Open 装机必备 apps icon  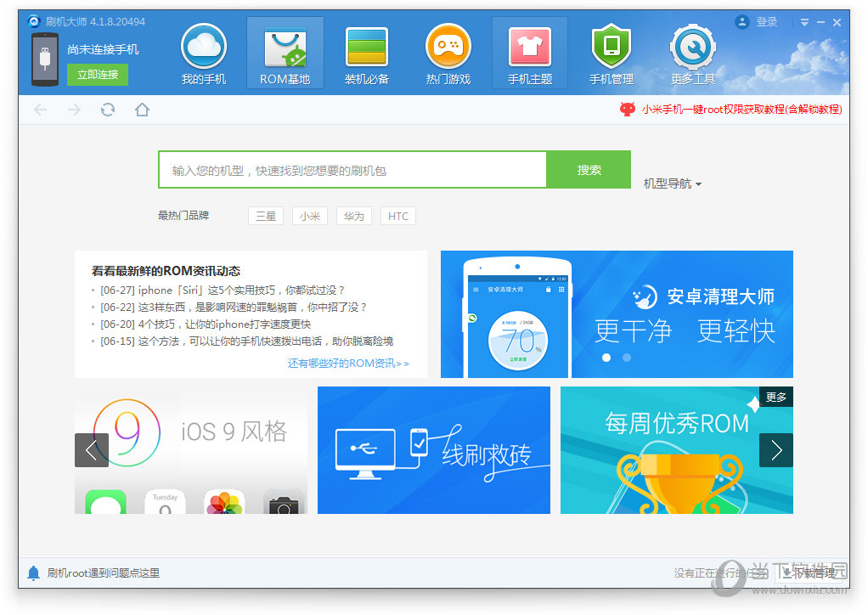click(366, 47)
